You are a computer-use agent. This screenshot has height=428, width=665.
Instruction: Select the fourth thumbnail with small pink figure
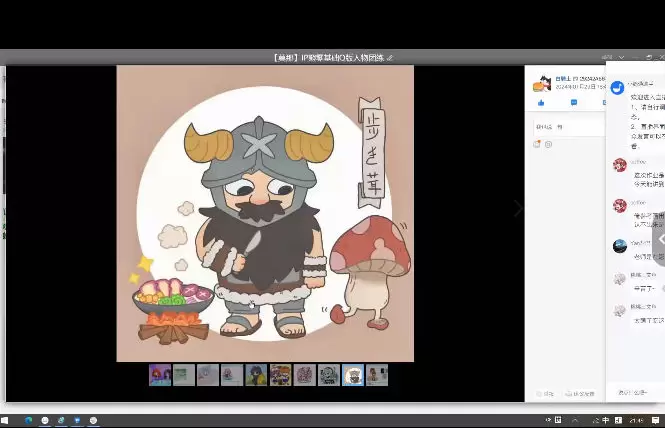pyautogui.click(x=232, y=375)
